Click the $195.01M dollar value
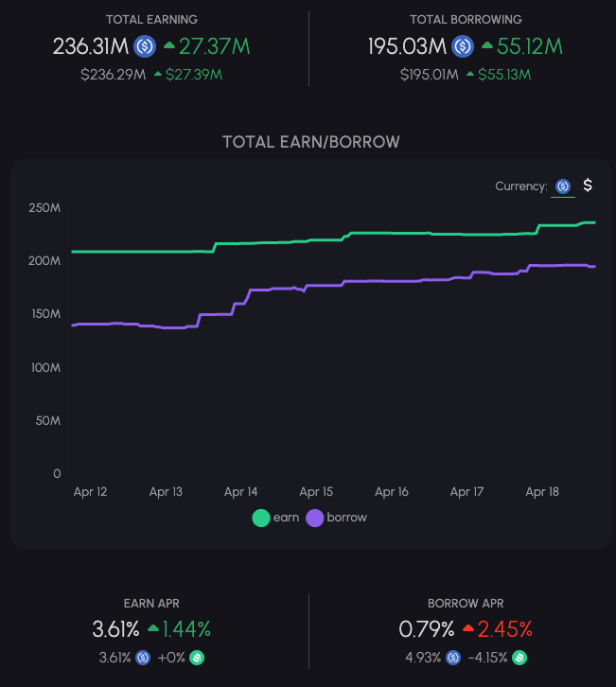The width and height of the screenshot is (616, 687). click(430, 75)
